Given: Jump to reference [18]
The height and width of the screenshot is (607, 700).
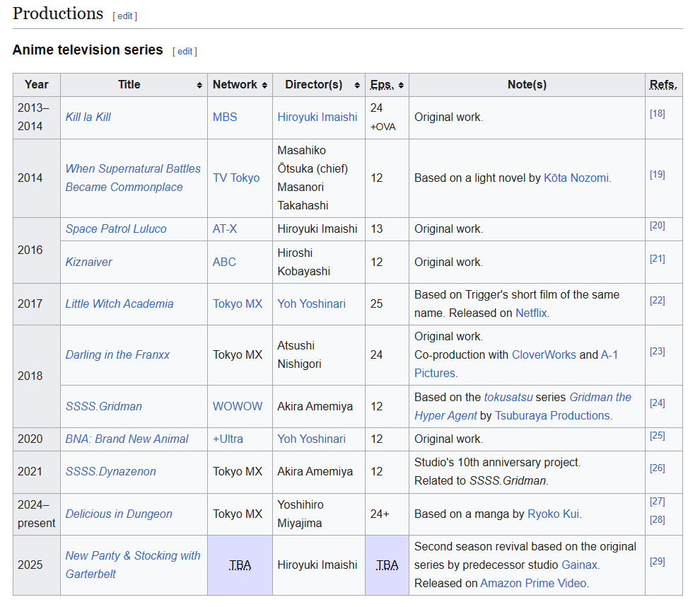Looking at the screenshot, I should (657, 114).
